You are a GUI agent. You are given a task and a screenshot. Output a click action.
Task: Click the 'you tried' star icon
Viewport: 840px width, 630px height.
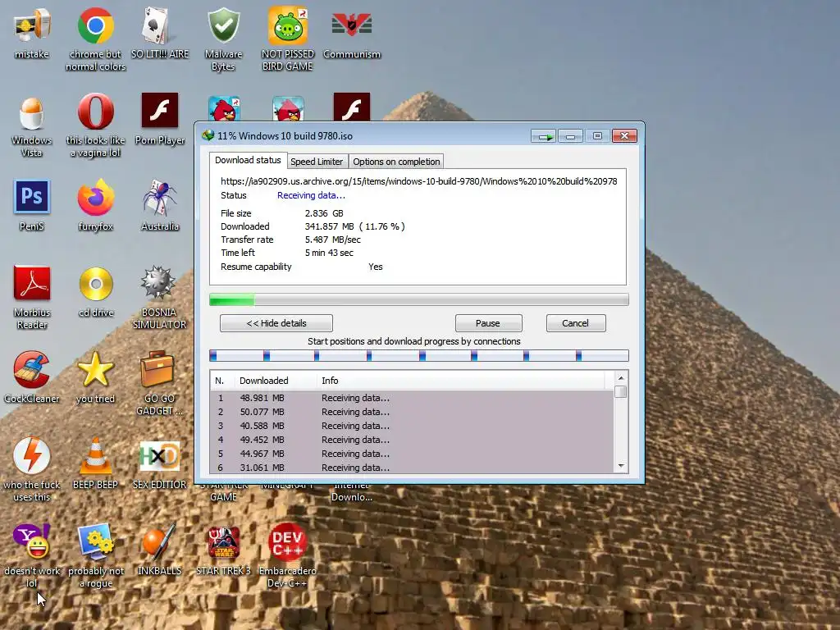[x=95, y=369]
